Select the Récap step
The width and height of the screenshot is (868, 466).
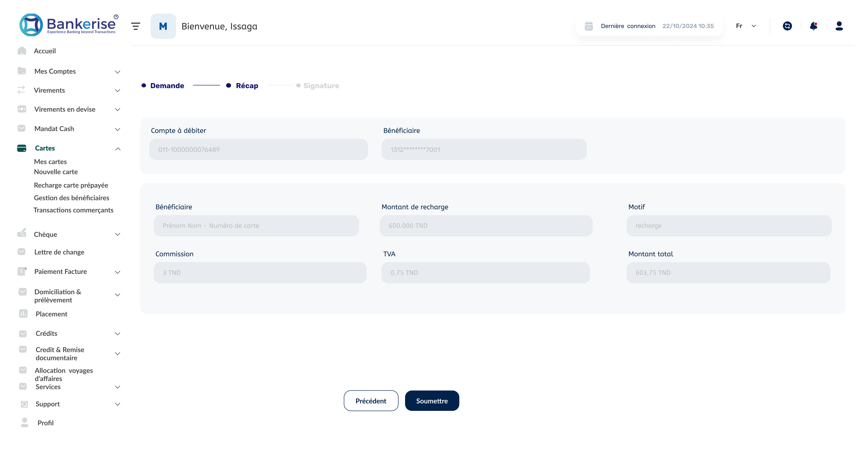247,86
